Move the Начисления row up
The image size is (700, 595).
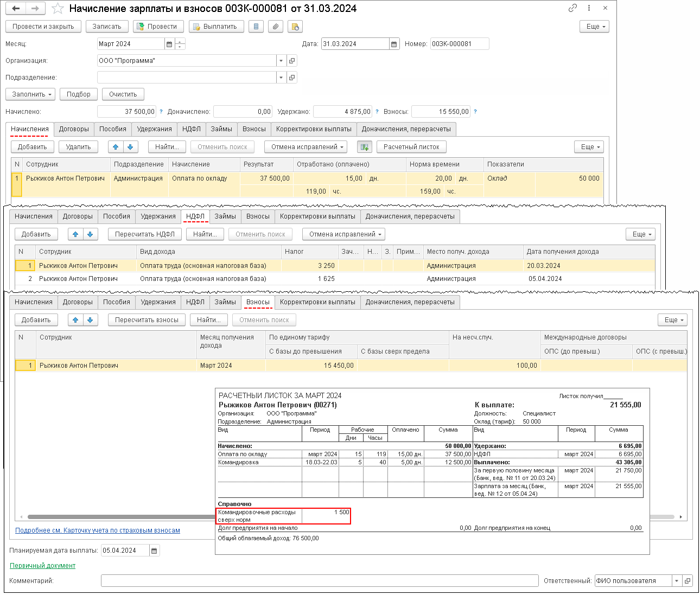(x=116, y=147)
